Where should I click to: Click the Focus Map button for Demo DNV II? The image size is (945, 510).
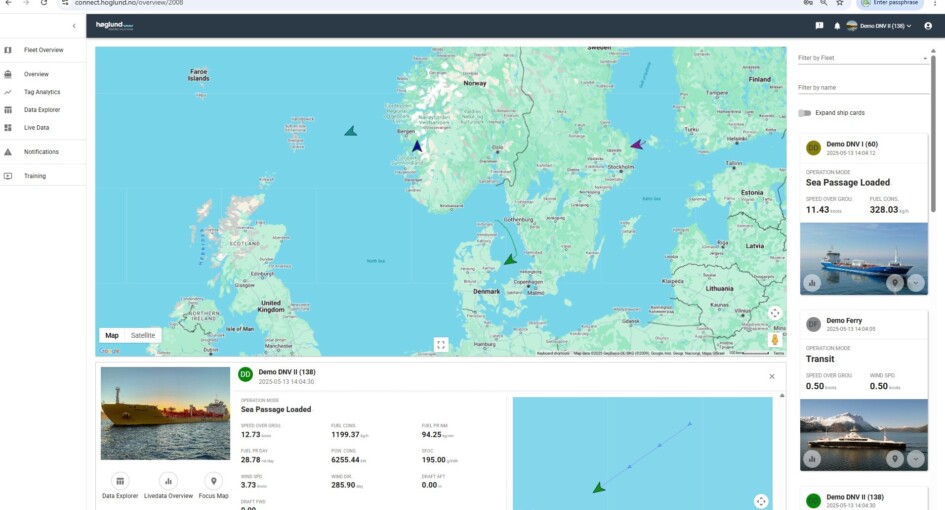(x=213, y=486)
